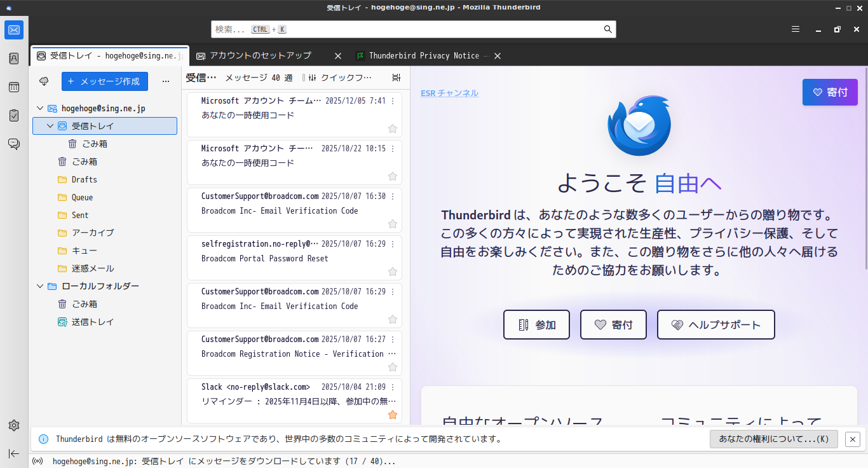Select the ローカルフォルダー account row
The height and width of the screenshot is (468, 868).
pyautogui.click(x=105, y=286)
